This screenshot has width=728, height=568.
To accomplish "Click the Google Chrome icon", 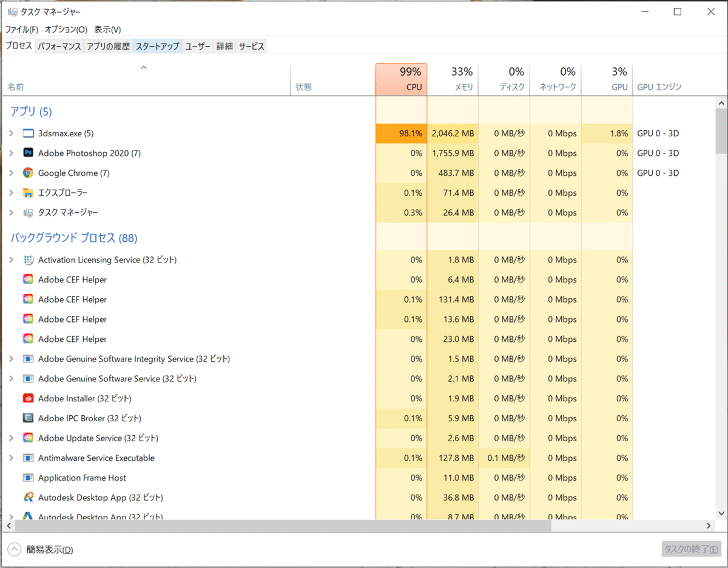I will tap(28, 173).
